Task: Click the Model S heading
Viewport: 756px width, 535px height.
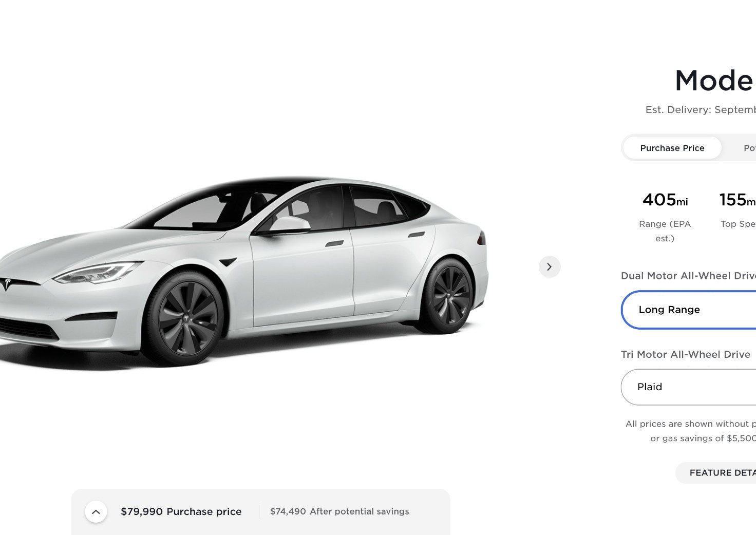Action: [714, 81]
